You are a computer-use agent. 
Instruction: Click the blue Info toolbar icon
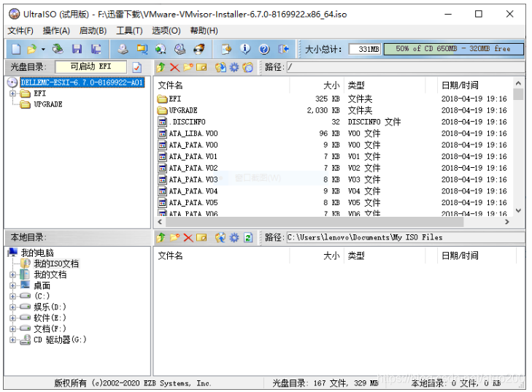245,49
